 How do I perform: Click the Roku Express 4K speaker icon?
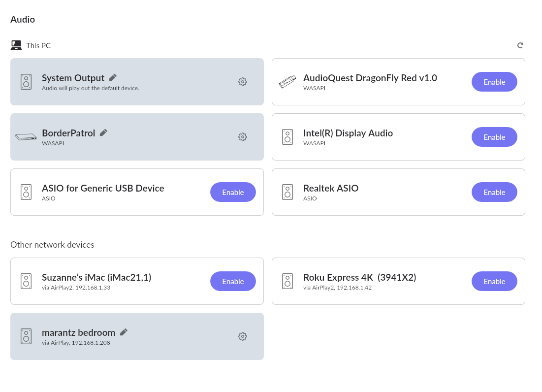287,281
